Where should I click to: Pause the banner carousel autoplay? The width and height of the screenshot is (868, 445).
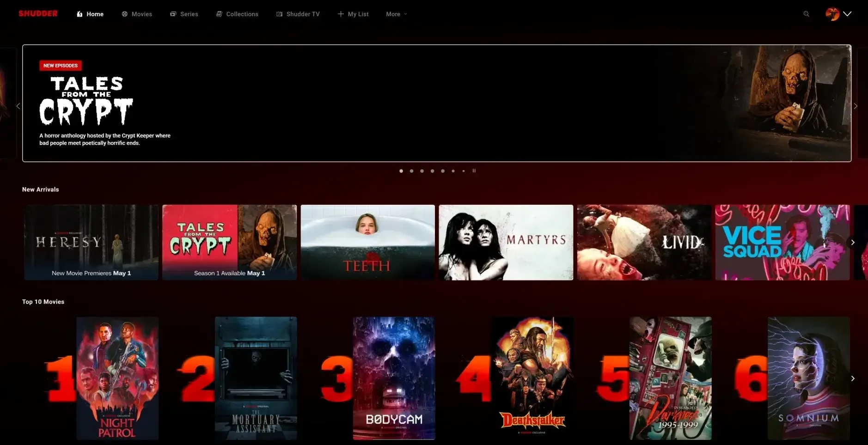coord(474,171)
